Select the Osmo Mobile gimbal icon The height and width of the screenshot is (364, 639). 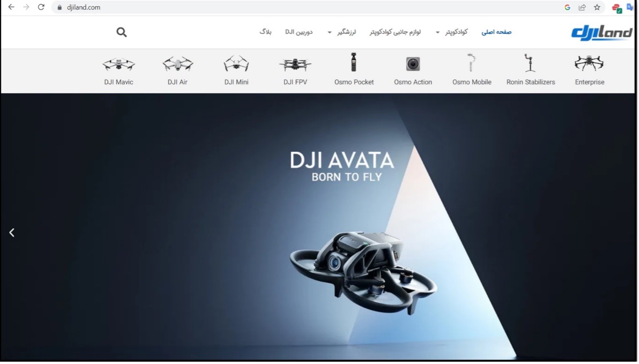pyautogui.click(x=472, y=62)
